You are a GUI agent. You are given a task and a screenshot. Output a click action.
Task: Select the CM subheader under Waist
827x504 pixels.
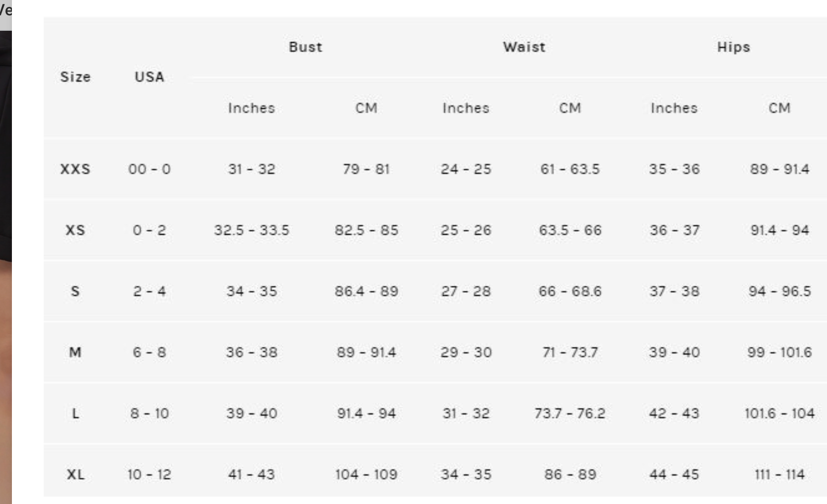coord(570,108)
